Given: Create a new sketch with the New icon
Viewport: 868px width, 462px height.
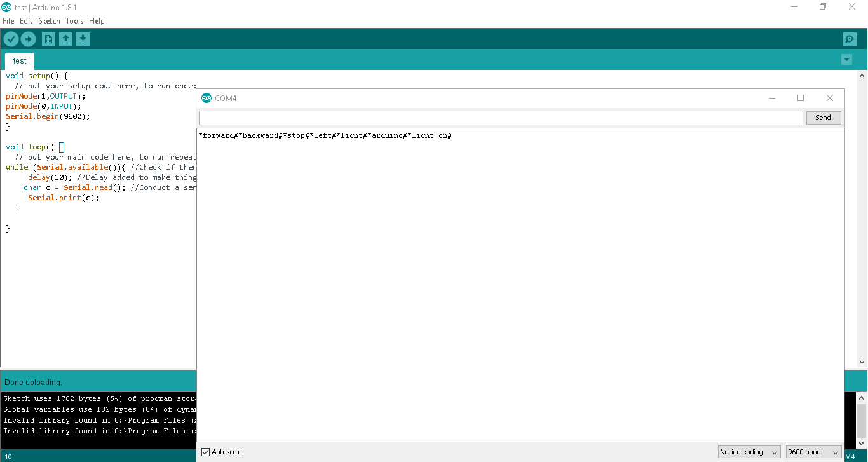Looking at the screenshot, I should [x=48, y=39].
